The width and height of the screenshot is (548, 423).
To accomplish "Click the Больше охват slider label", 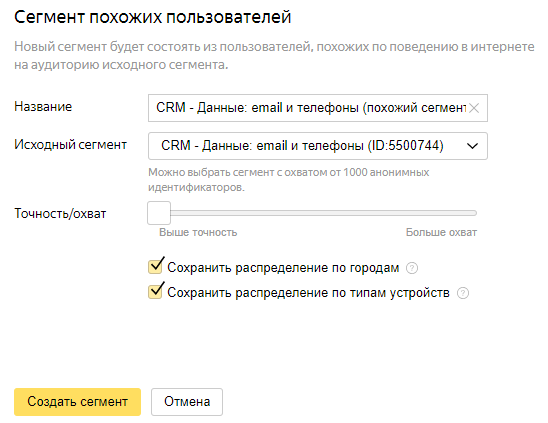I will pos(441,232).
